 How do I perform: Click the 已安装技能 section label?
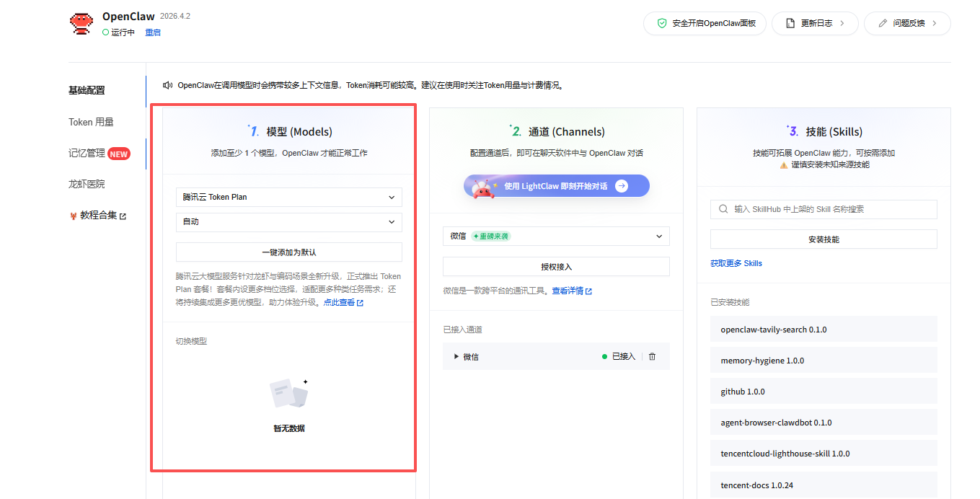[730, 302]
